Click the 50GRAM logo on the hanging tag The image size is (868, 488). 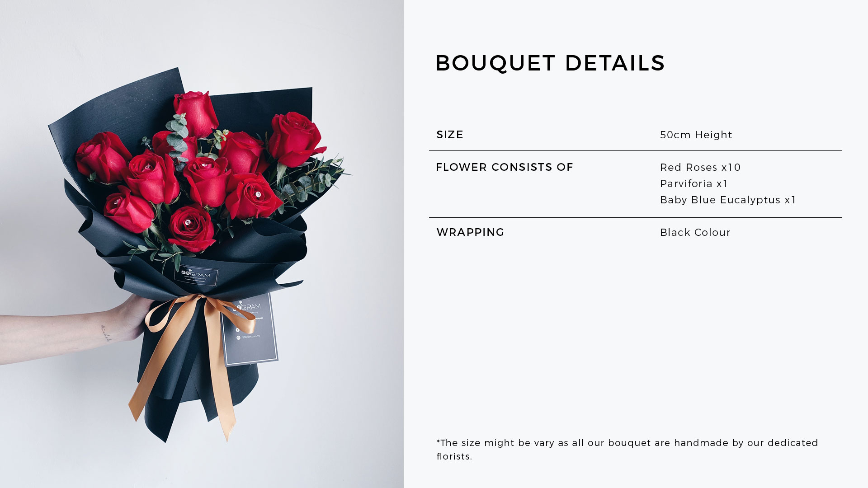click(248, 307)
